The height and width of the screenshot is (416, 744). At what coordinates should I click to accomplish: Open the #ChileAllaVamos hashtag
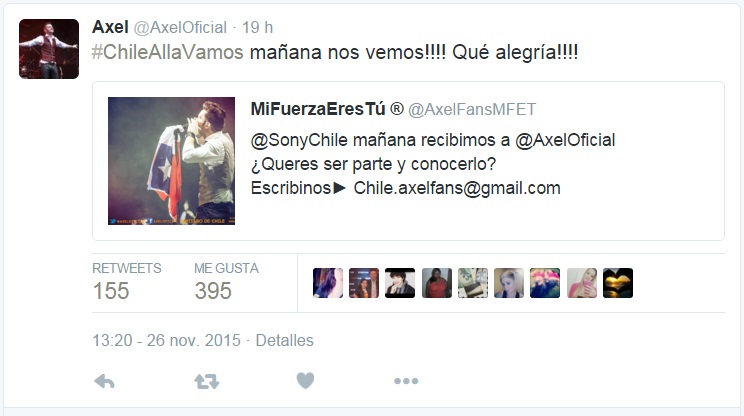tap(167, 52)
